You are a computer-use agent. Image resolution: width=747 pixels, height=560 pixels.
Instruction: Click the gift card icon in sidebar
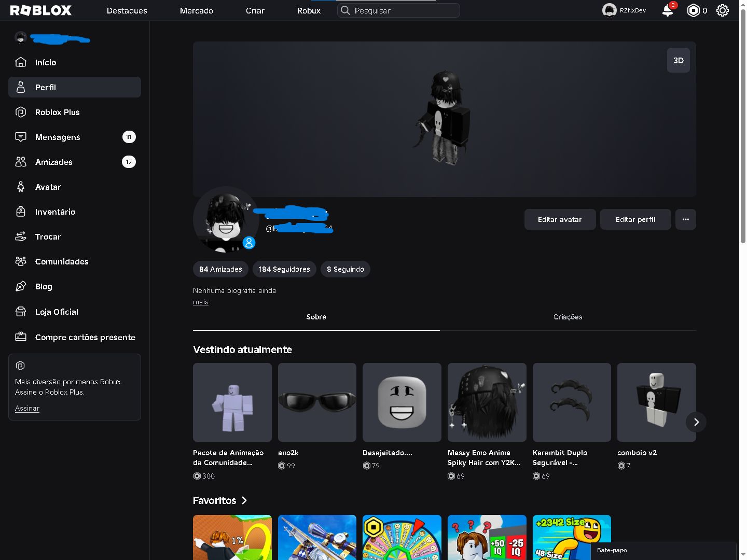click(x=21, y=337)
